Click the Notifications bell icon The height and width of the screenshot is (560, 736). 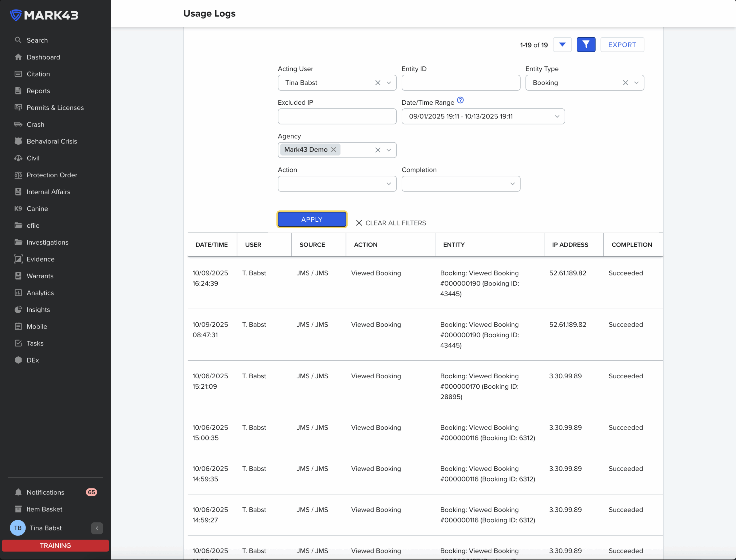coord(18,492)
